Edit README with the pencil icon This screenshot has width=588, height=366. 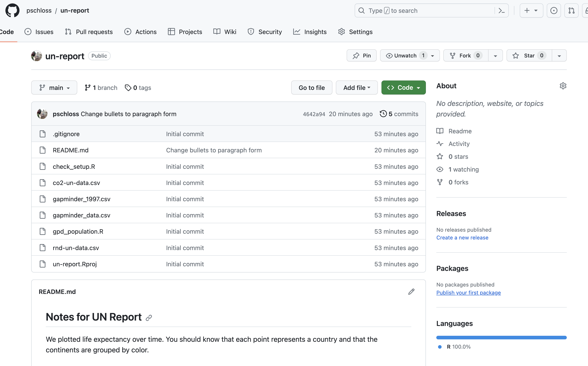[411, 292]
